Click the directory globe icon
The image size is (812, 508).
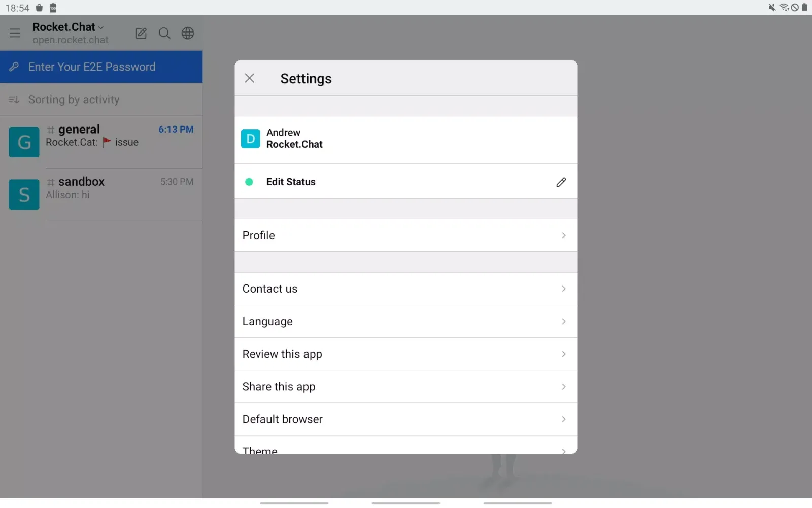pyautogui.click(x=187, y=33)
